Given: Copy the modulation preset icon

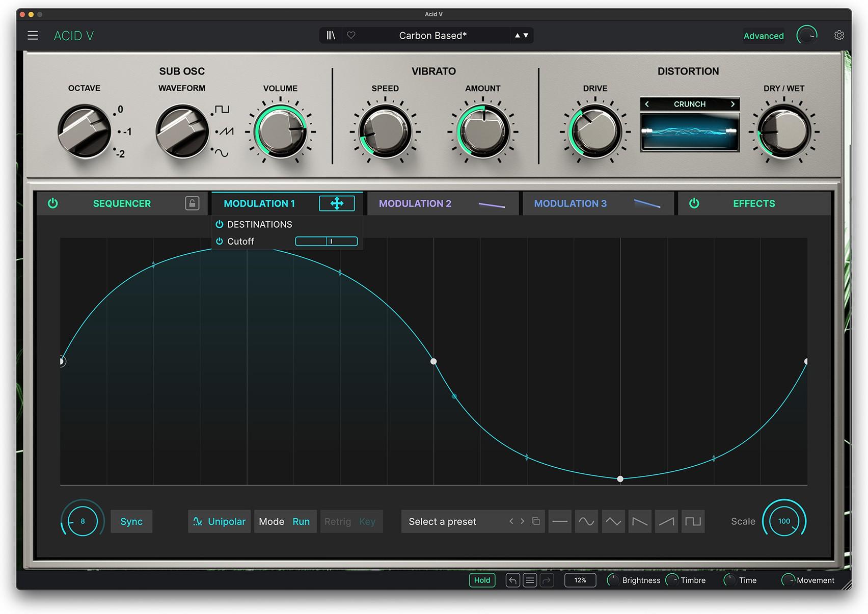Looking at the screenshot, I should (536, 521).
